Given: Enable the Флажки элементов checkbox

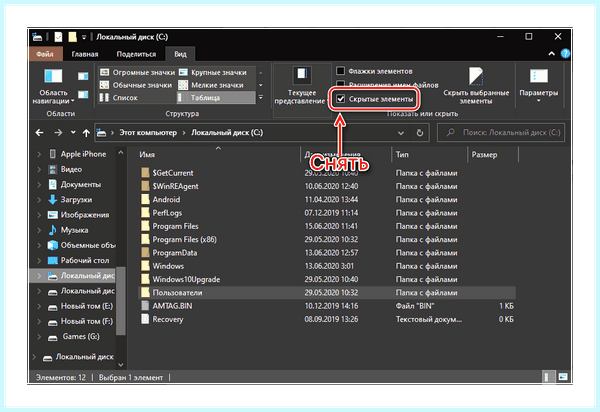Looking at the screenshot, I should coord(340,71).
